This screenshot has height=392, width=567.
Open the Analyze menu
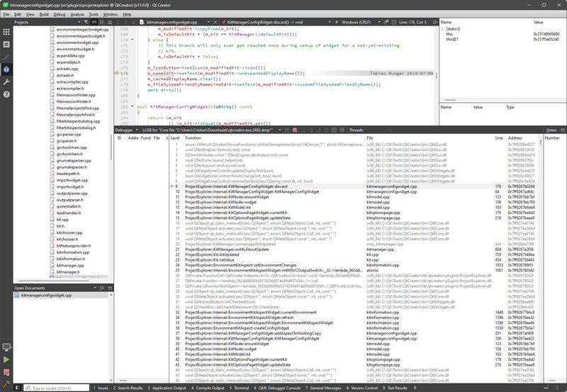[77, 14]
